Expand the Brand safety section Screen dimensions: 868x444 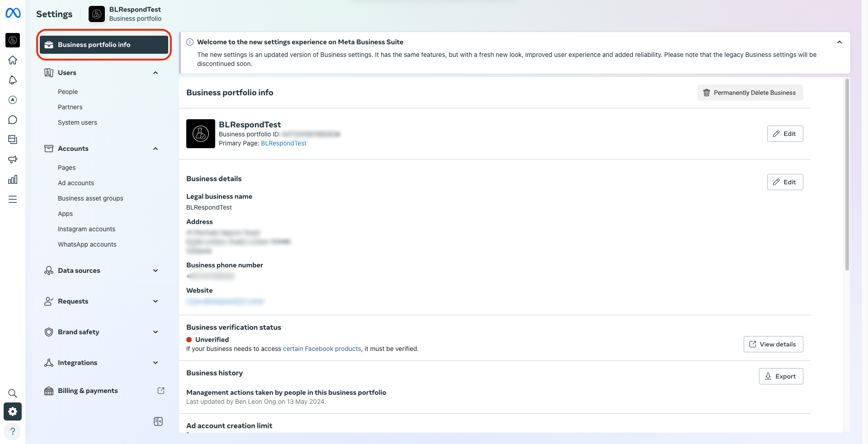156,332
